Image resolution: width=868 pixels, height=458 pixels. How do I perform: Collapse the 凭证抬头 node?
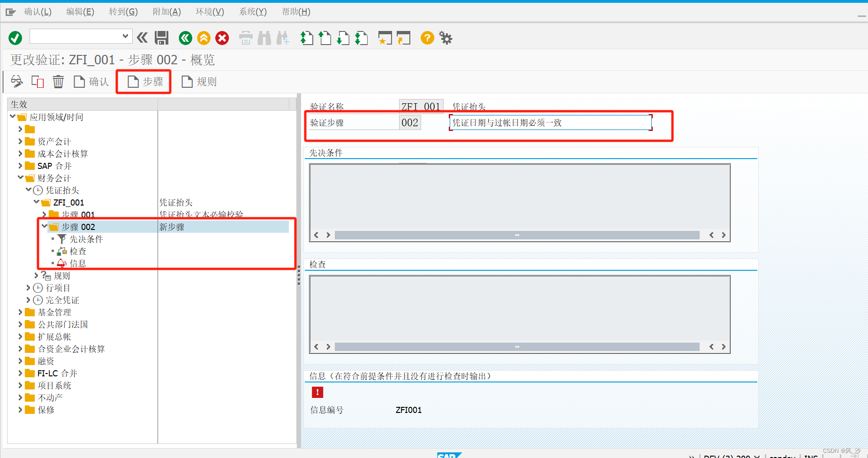29,190
